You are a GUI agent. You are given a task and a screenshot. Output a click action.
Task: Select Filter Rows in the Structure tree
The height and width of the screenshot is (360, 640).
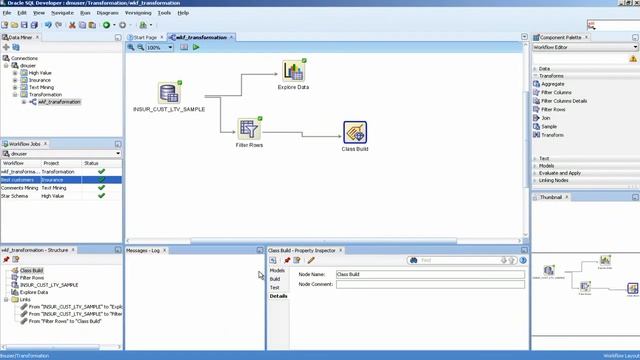point(32,278)
